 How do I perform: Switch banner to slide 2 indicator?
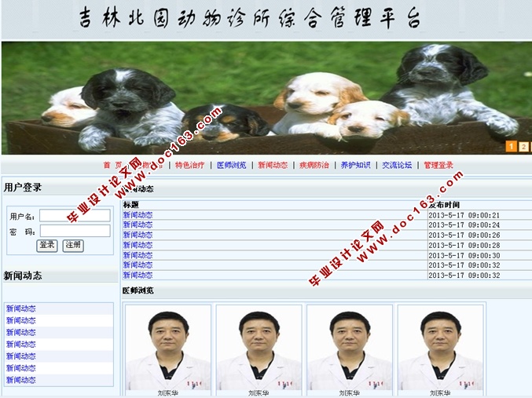523,147
